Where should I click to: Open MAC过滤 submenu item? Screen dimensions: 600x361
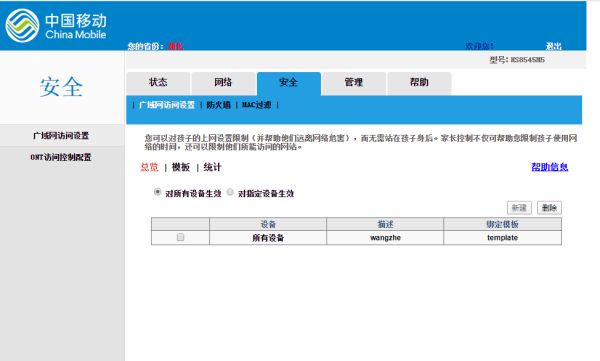pos(256,105)
